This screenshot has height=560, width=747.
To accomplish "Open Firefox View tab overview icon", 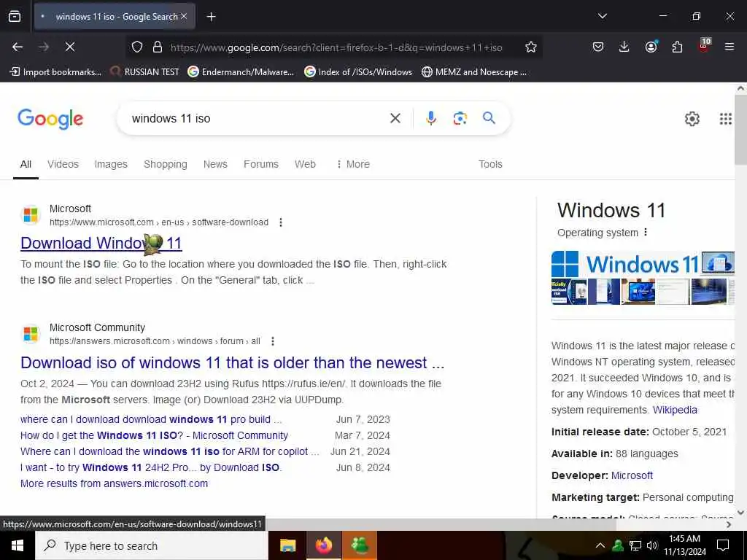I will (x=15, y=16).
